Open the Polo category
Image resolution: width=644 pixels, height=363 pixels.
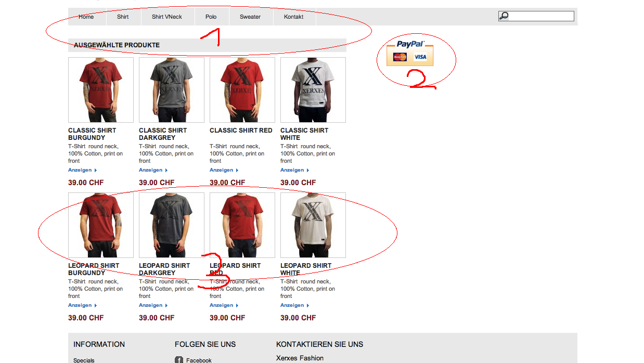pyautogui.click(x=211, y=17)
